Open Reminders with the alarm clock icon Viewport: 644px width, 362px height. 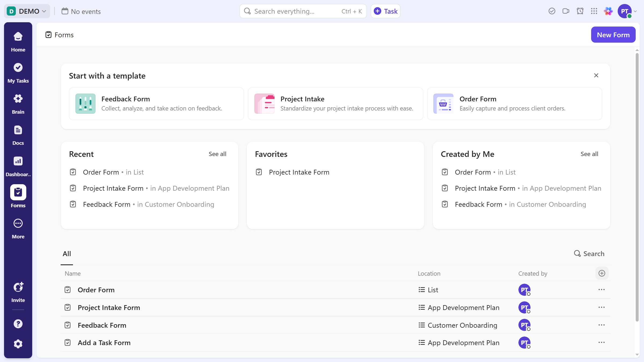point(580,11)
